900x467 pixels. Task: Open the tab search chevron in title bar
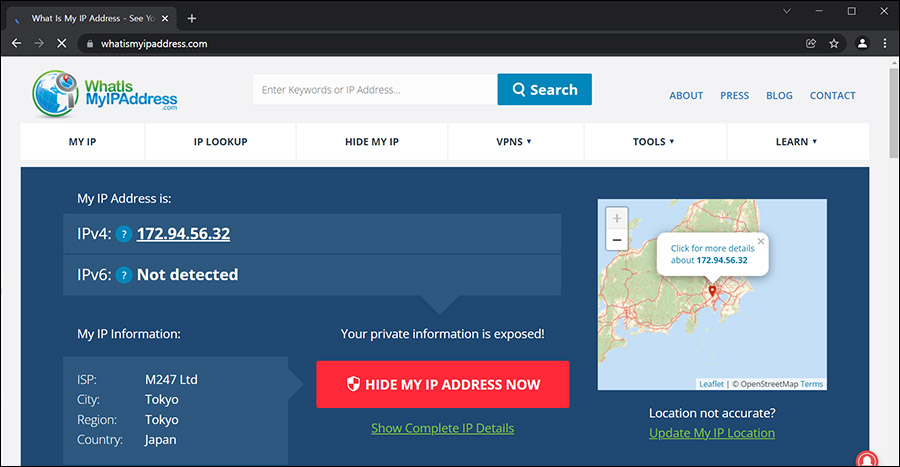[787, 11]
